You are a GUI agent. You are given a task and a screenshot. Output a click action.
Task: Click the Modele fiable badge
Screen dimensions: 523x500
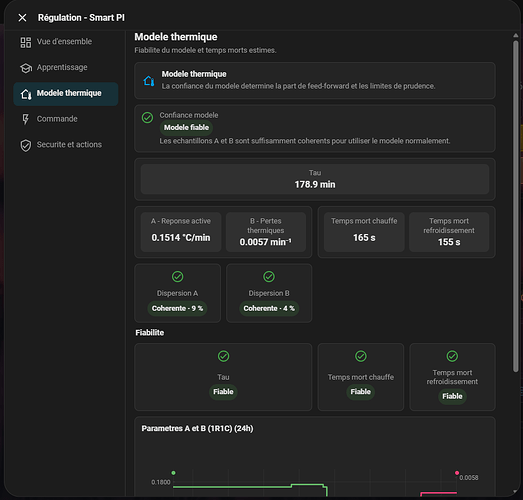click(186, 127)
